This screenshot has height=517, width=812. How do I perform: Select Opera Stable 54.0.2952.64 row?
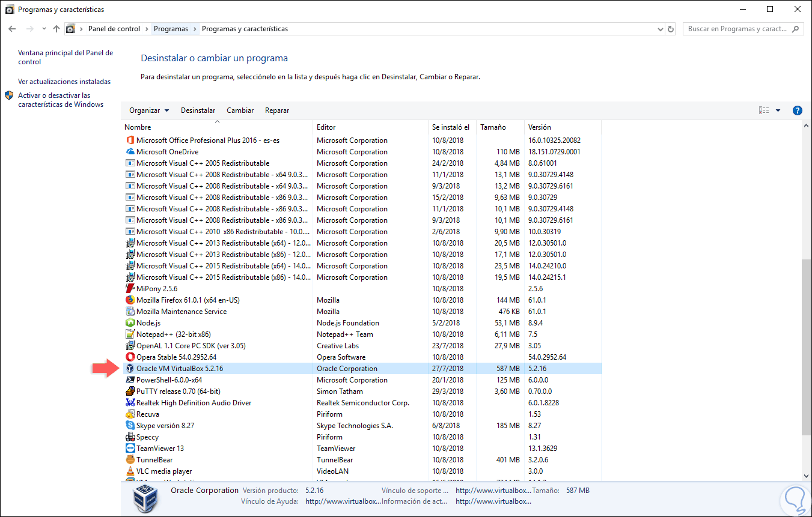point(362,357)
